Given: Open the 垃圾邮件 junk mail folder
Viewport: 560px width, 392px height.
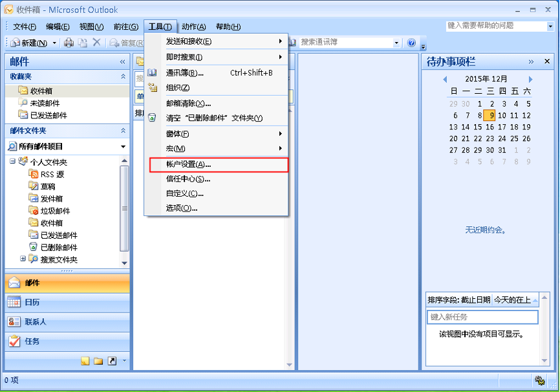Looking at the screenshot, I should click(x=55, y=211).
